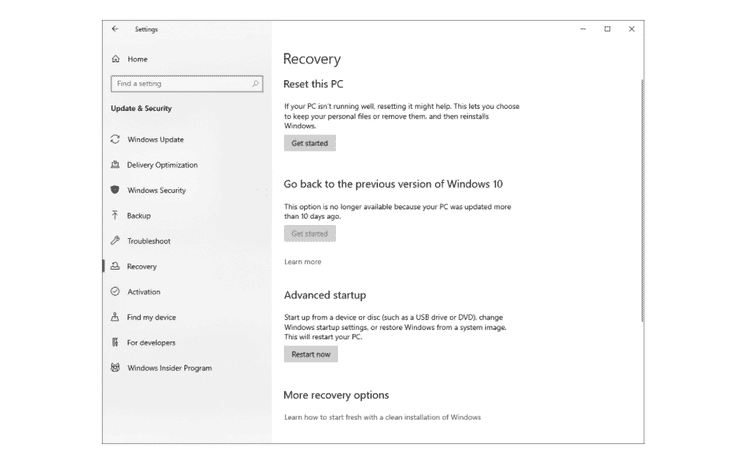The height and width of the screenshot is (469, 750).
Task: Click the Delivery Optimization icon
Action: [x=115, y=164]
